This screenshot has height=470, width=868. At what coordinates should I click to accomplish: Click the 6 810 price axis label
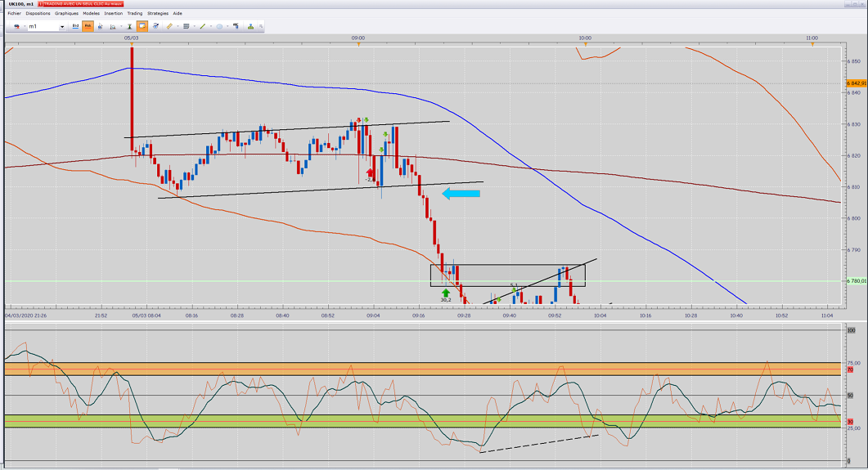853,187
